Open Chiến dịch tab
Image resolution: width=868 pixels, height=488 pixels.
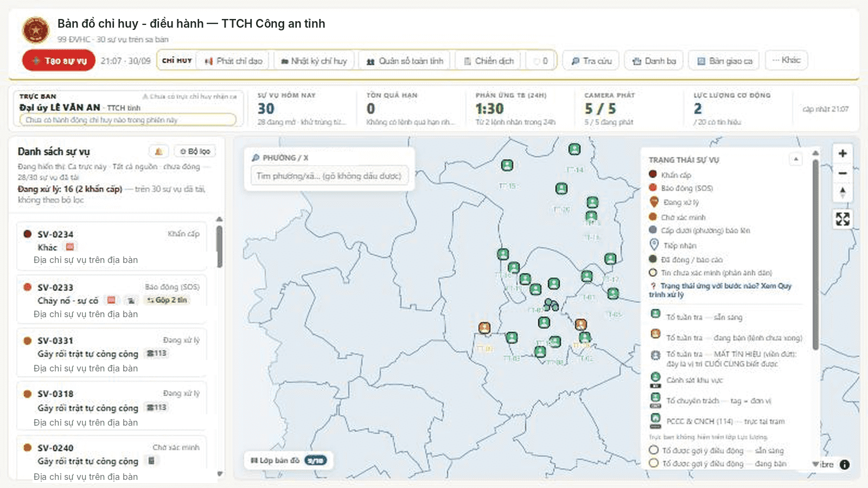tap(489, 61)
